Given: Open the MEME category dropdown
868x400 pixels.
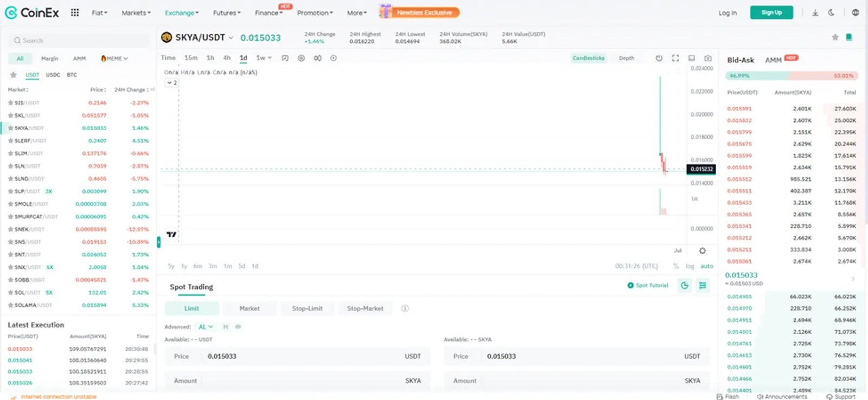Looking at the screenshot, I should pyautogui.click(x=114, y=59).
